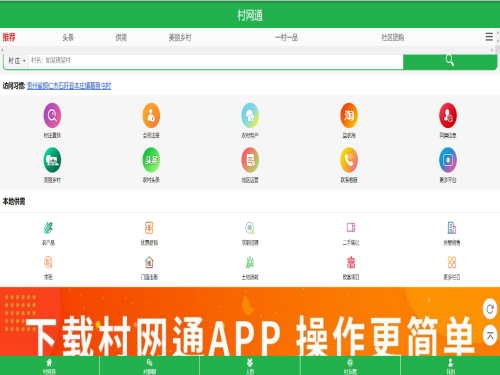Image resolution: width=500 pixels, height=375 pixels.
Task: Click the 村网通 header title
Action: coord(250,15)
